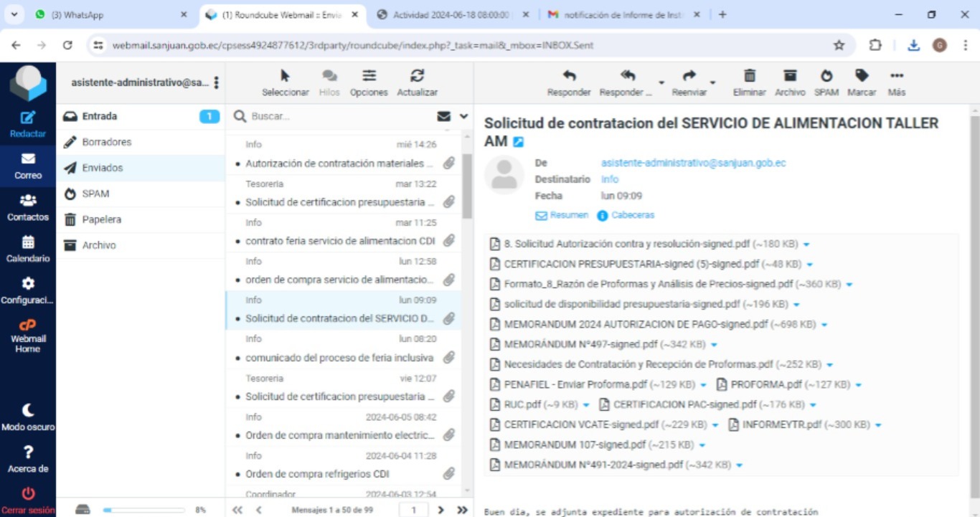Switch to the WhatsApp browser tab

click(x=109, y=14)
